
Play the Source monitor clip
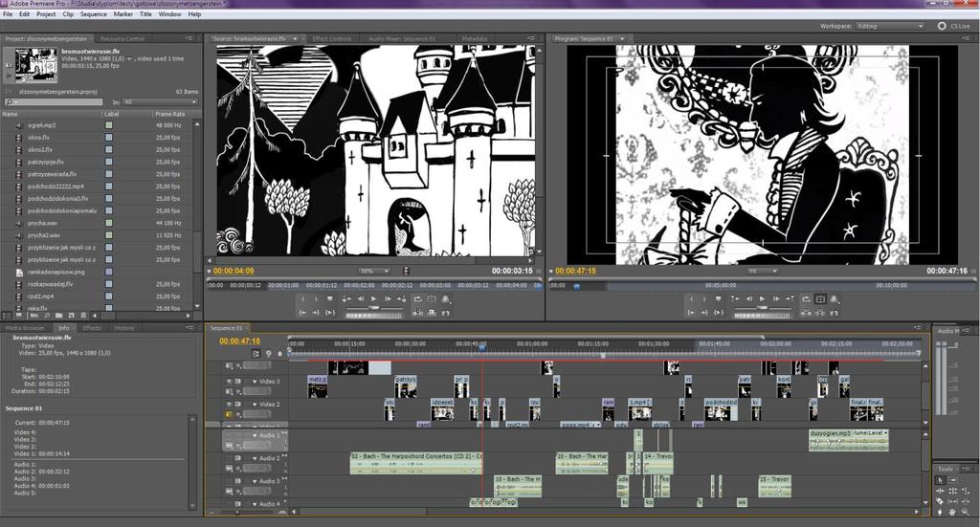(x=374, y=299)
